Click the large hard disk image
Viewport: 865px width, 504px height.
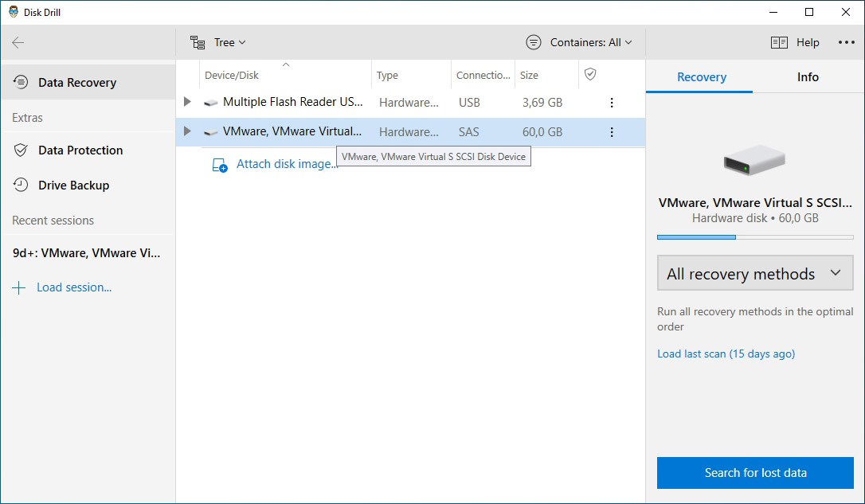pos(754,160)
